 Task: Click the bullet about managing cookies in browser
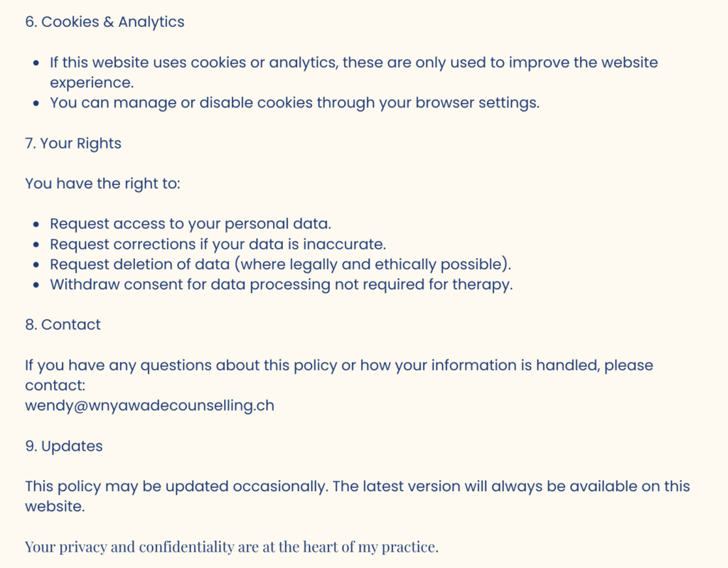click(294, 102)
